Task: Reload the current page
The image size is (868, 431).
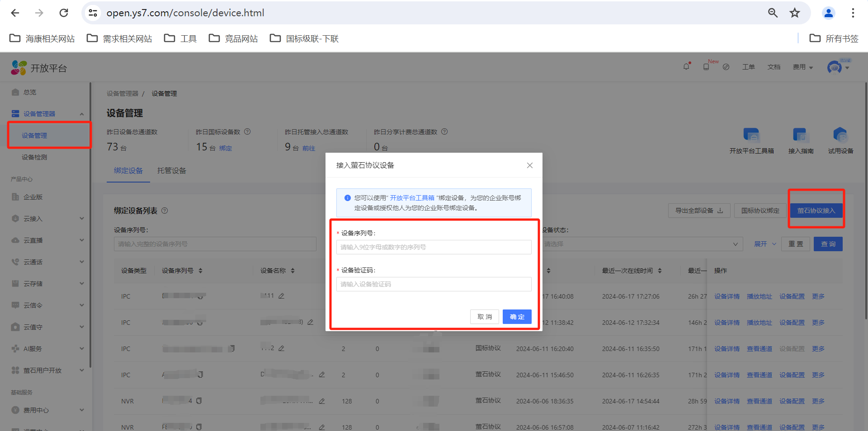Action: (x=64, y=13)
